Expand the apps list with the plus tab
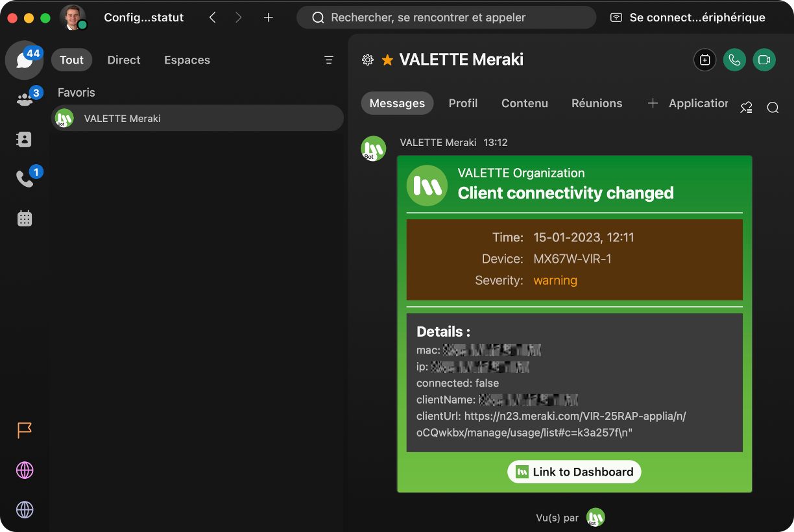Screen dimensions: 794x532 [x=653, y=103]
